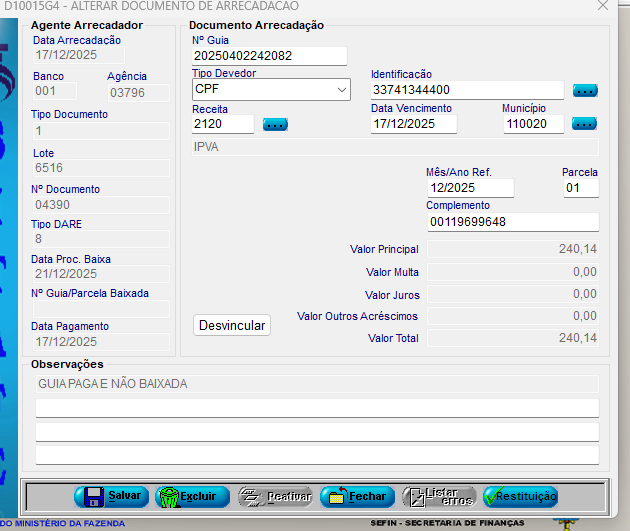
Task: Click the Salvar button with floppy disk icon
Action: [x=111, y=496]
